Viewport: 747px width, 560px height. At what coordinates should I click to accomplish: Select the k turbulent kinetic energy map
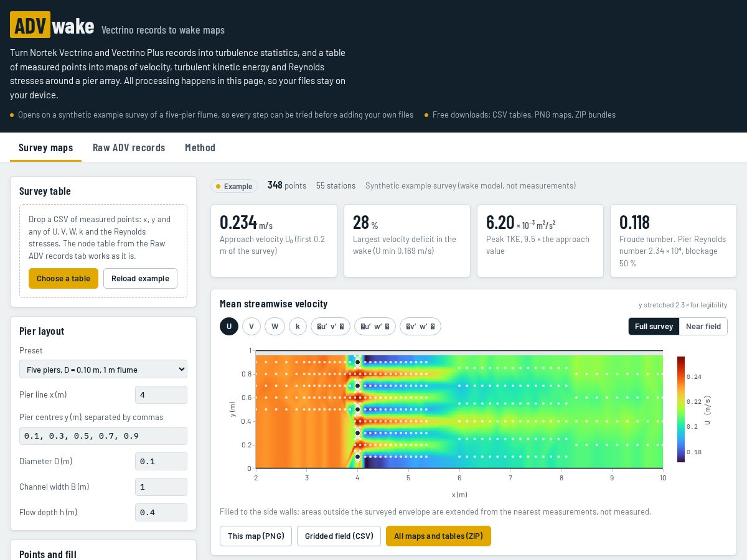pos(298,326)
